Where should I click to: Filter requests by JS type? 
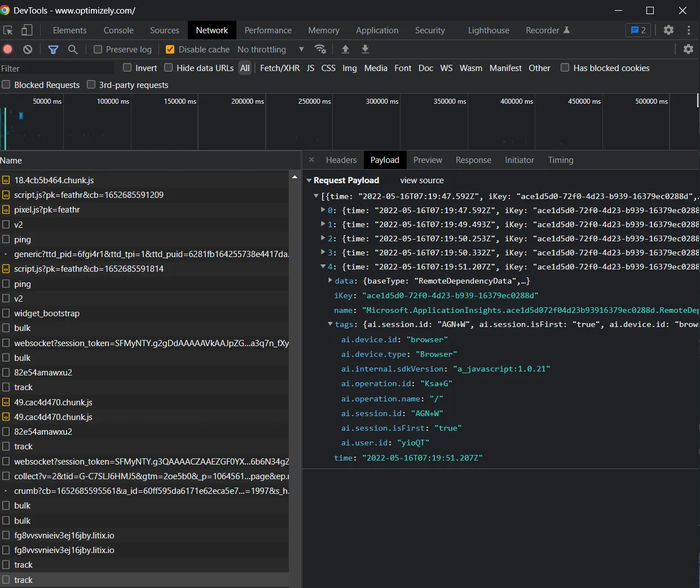pyautogui.click(x=310, y=68)
